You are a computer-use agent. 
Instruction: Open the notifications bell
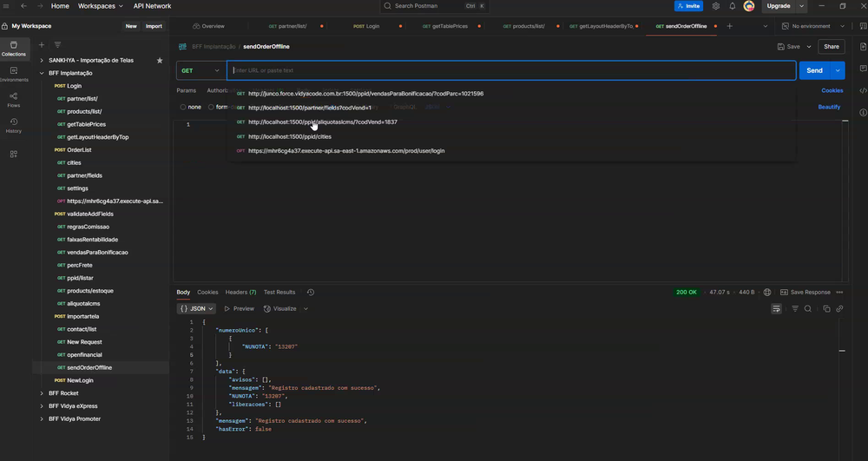pos(733,6)
